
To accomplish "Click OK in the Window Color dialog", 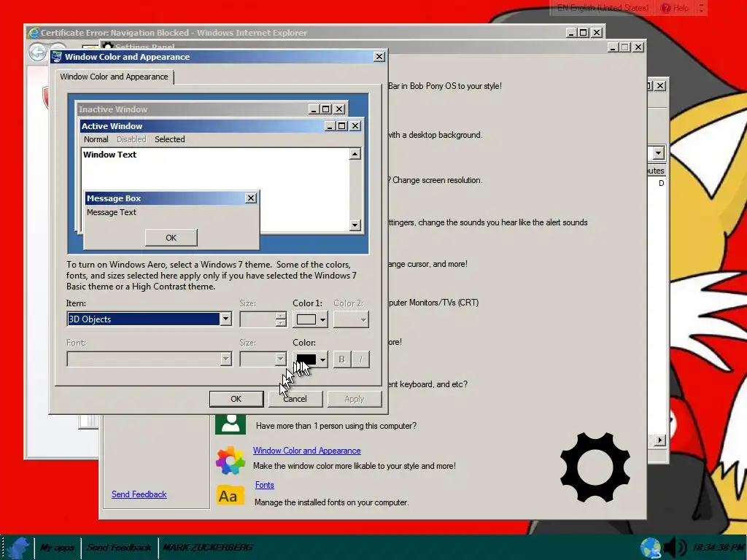I will (236, 399).
